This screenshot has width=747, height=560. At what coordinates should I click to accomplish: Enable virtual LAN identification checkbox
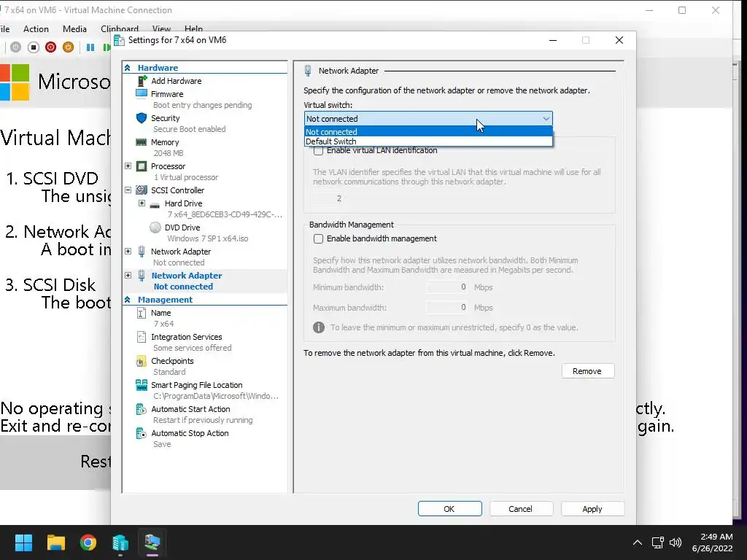click(x=318, y=150)
